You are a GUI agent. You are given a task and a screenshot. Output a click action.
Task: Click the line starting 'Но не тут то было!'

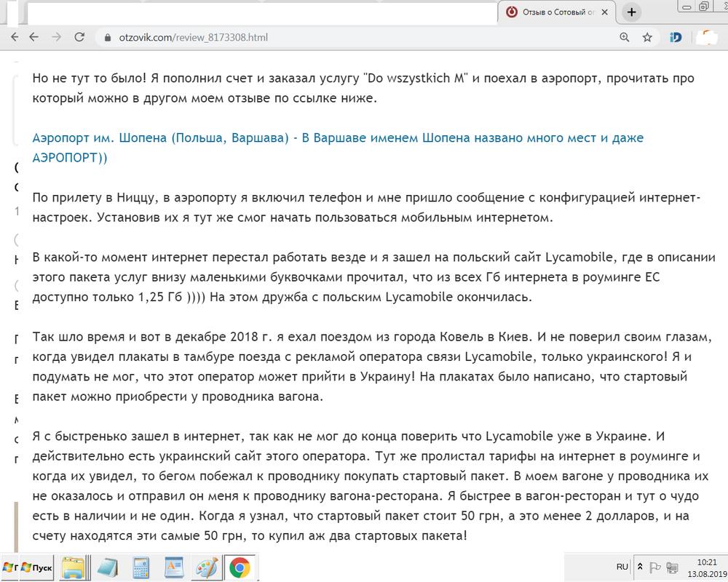(x=363, y=78)
